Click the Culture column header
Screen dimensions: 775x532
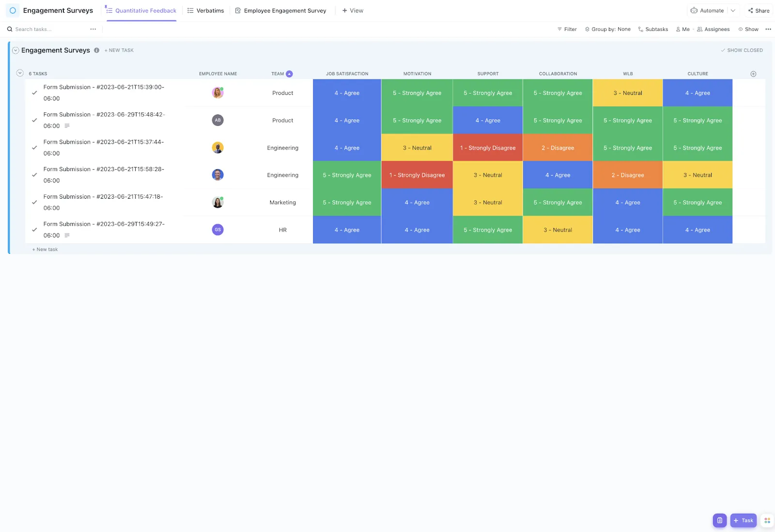coord(697,74)
